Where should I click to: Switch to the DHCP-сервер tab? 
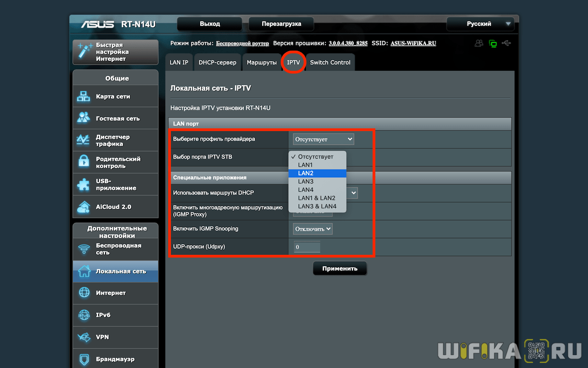pos(217,63)
